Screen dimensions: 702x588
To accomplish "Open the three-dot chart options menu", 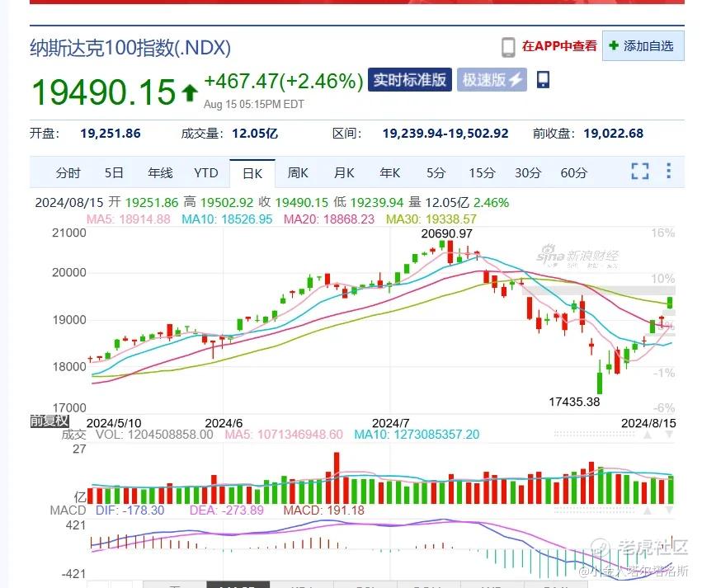I will coord(668,171).
